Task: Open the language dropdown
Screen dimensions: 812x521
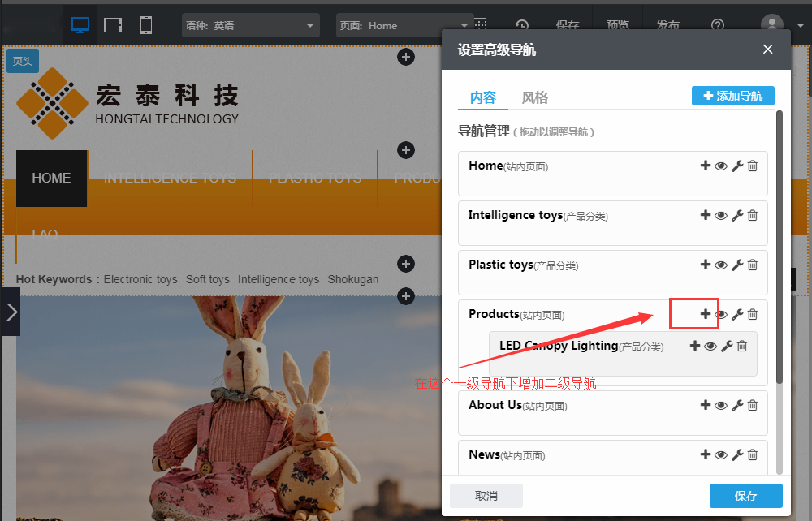Action: pos(251,25)
